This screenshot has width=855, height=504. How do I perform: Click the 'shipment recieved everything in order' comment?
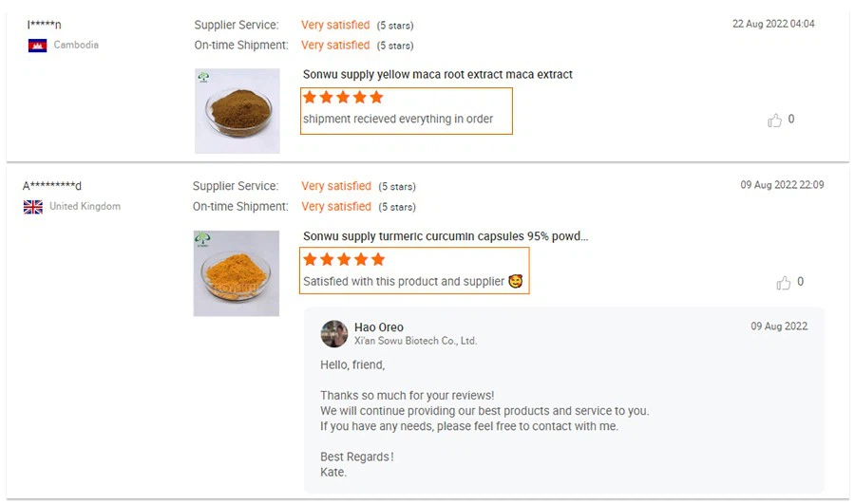[x=397, y=120]
